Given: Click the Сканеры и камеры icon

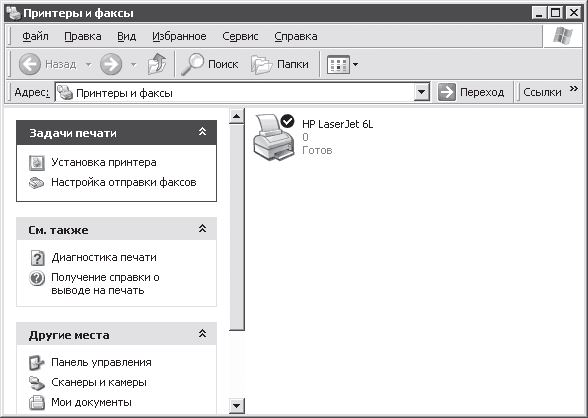Looking at the screenshot, I should pos(37,383).
